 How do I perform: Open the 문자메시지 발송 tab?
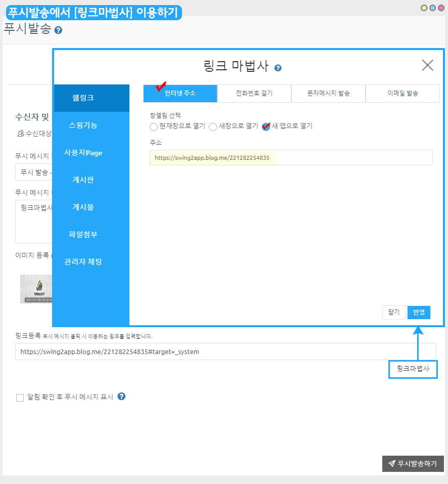click(x=328, y=94)
